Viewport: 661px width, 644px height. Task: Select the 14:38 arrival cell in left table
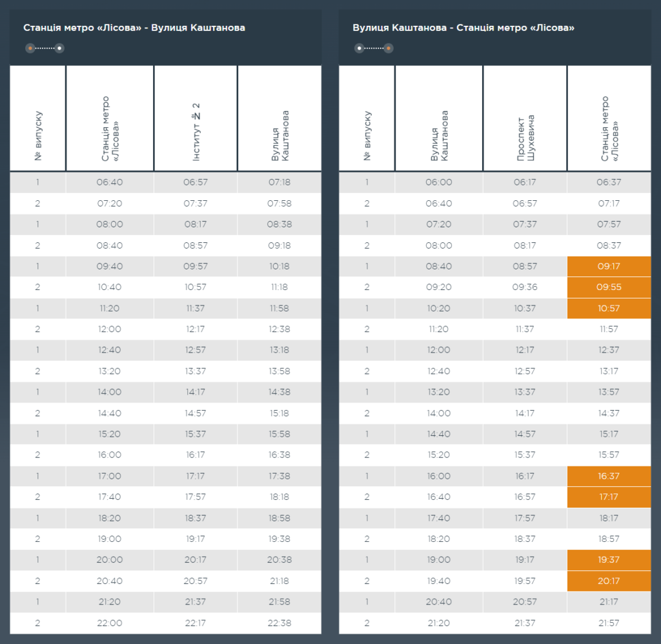[x=280, y=392]
